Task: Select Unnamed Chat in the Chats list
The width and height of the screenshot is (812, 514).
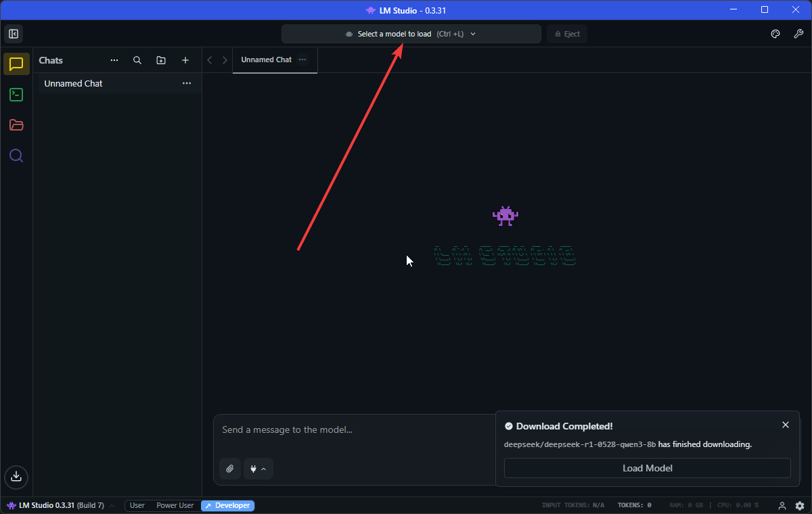Action: point(118,84)
